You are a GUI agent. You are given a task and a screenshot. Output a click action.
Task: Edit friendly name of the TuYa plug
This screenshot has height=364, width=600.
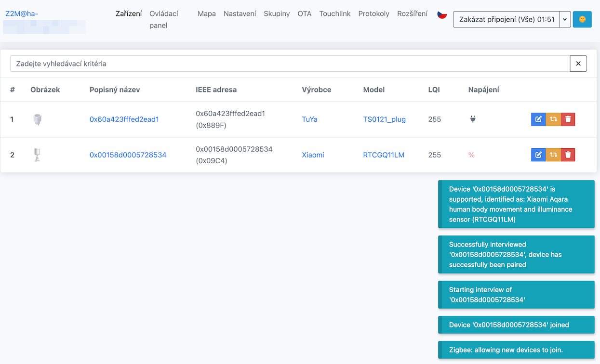tap(538, 119)
